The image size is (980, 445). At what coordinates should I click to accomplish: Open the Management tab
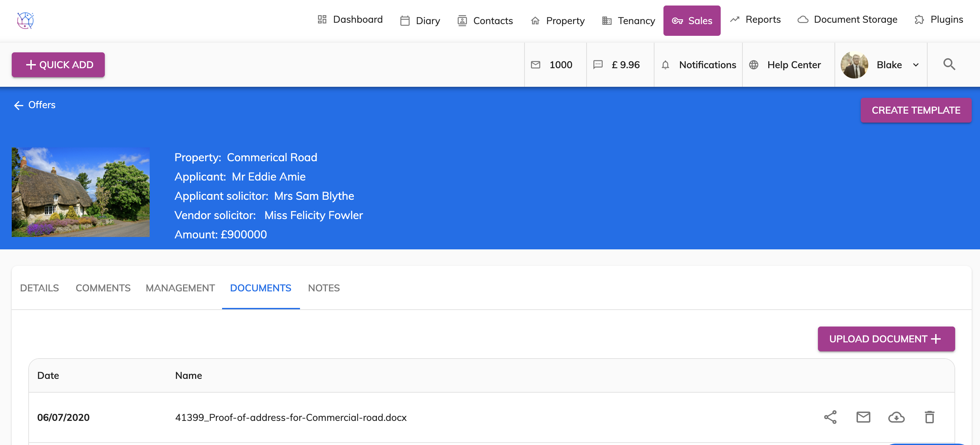(180, 288)
